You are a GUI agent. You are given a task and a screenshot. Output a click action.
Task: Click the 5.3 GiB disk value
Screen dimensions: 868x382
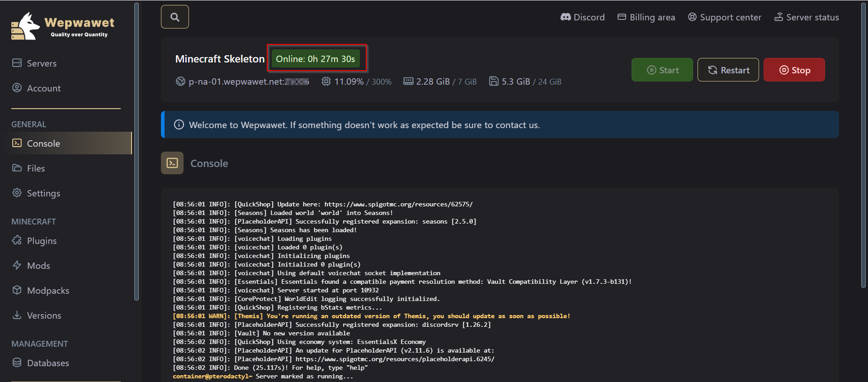(x=516, y=82)
